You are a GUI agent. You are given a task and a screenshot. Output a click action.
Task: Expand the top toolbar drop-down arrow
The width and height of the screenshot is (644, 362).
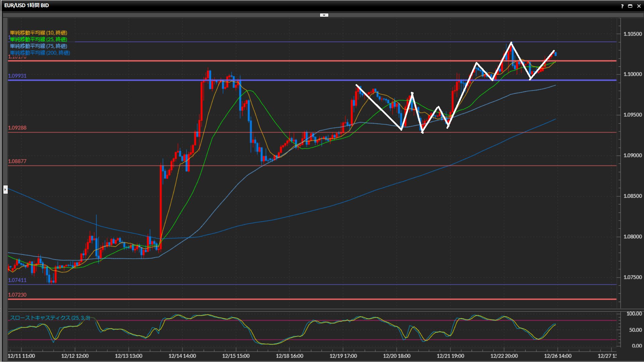click(324, 15)
